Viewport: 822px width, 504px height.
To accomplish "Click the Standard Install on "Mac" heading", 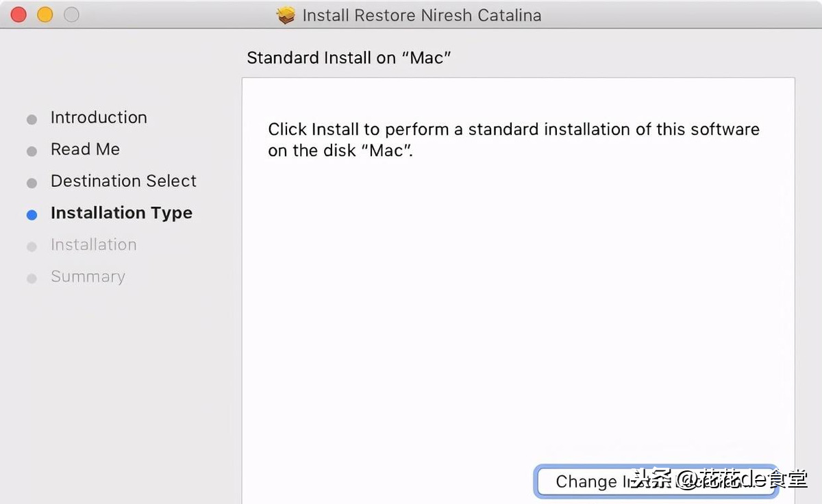I will pyautogui.click(x=349, y=58).
